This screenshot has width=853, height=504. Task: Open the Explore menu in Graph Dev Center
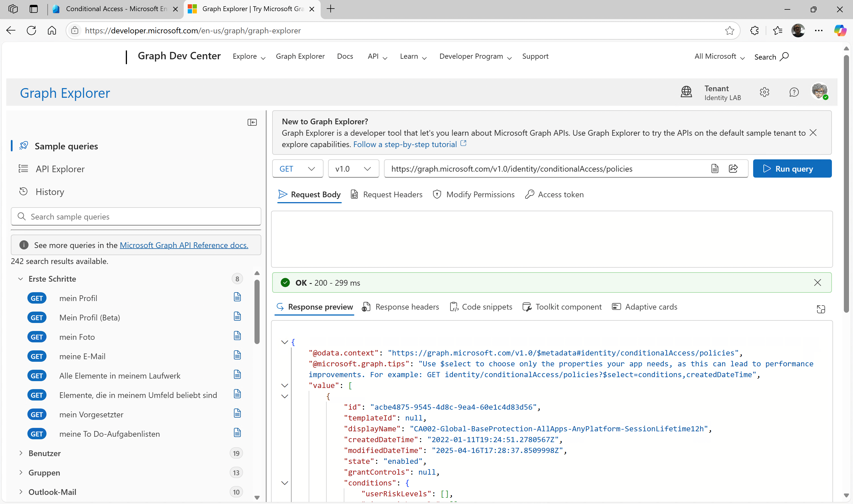click(x=249, y=56)
